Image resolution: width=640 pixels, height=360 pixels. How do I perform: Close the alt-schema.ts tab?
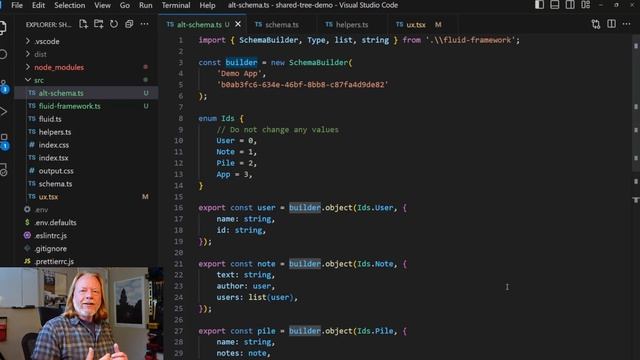coord(238,24)
